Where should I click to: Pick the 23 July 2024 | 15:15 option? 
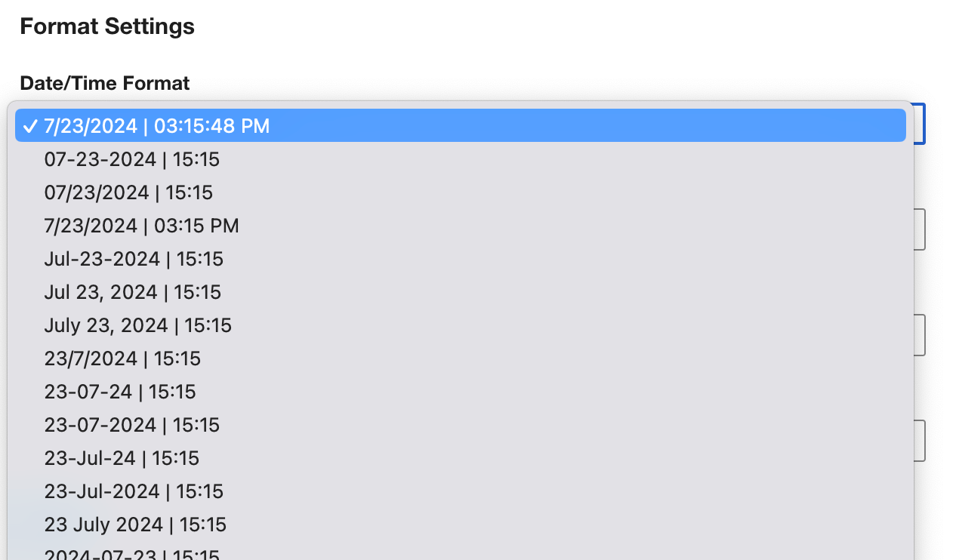point(135,525)
